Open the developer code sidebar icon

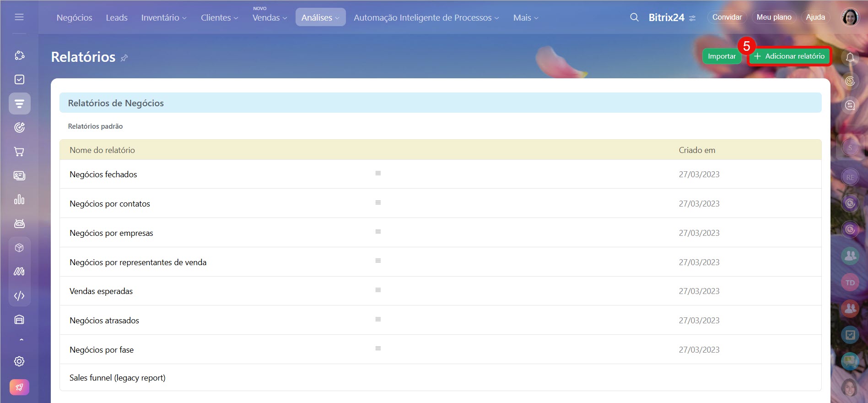19,296
